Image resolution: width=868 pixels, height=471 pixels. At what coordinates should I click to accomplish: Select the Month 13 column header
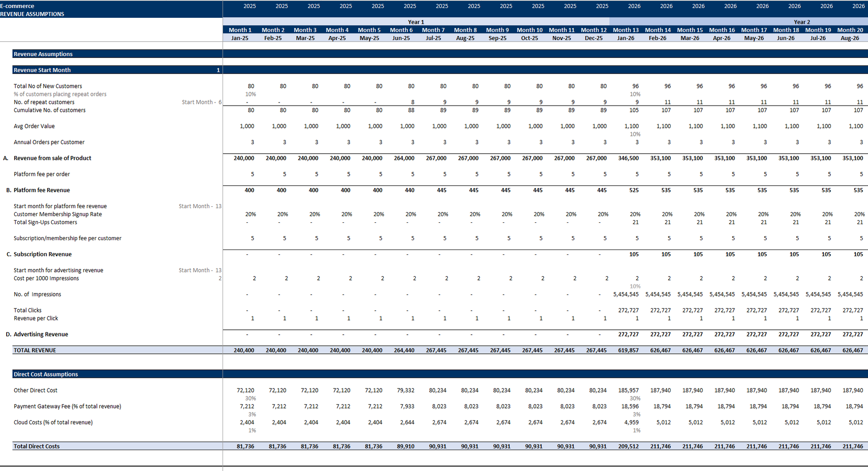pyautogui.click(x=625, y=30)
